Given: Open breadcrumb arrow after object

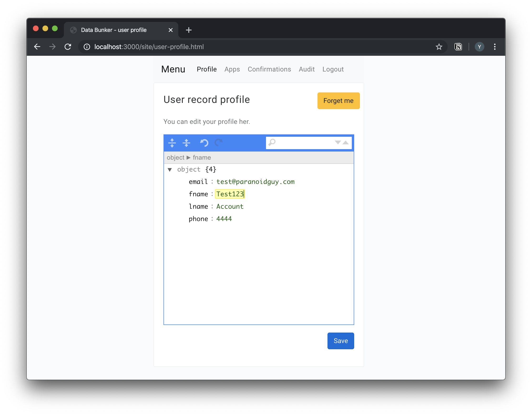Looking at the screenshot, I should pos(188,158).
